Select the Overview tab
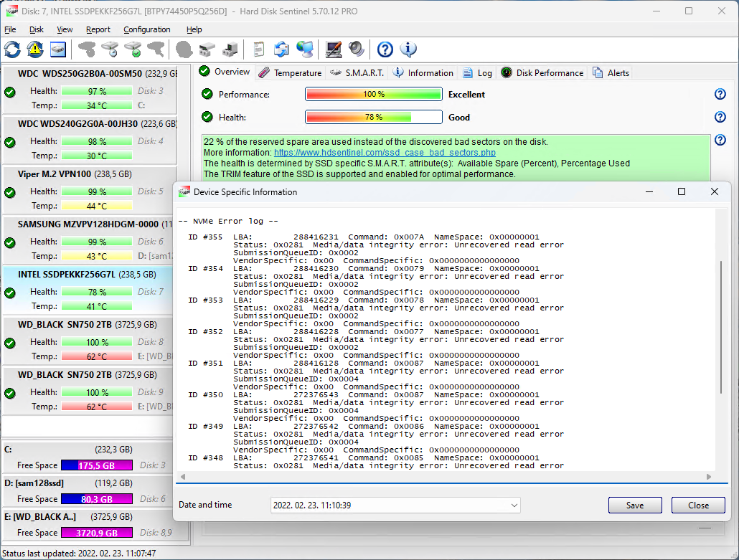 225,72
